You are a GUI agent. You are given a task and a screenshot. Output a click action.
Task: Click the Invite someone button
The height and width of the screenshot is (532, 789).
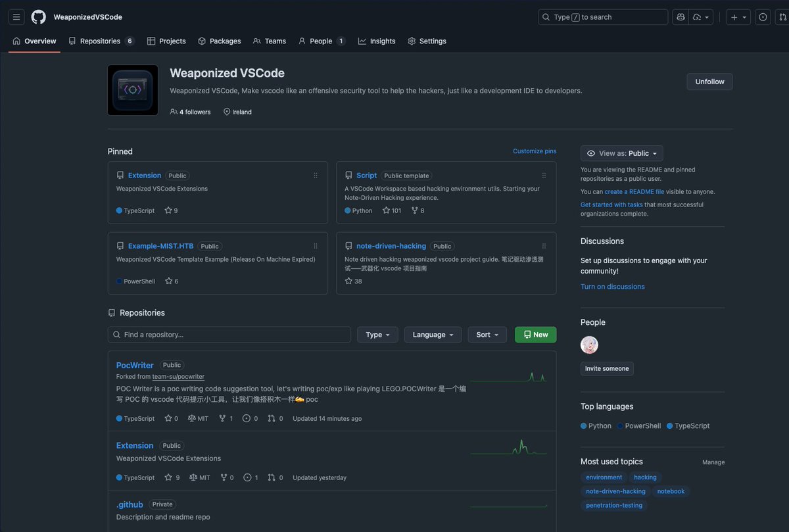click(607, 368)
